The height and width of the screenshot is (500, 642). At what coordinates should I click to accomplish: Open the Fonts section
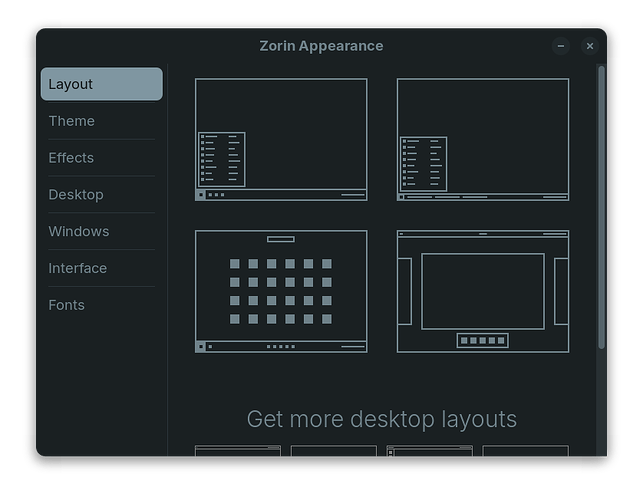click(x=102, y=305)
